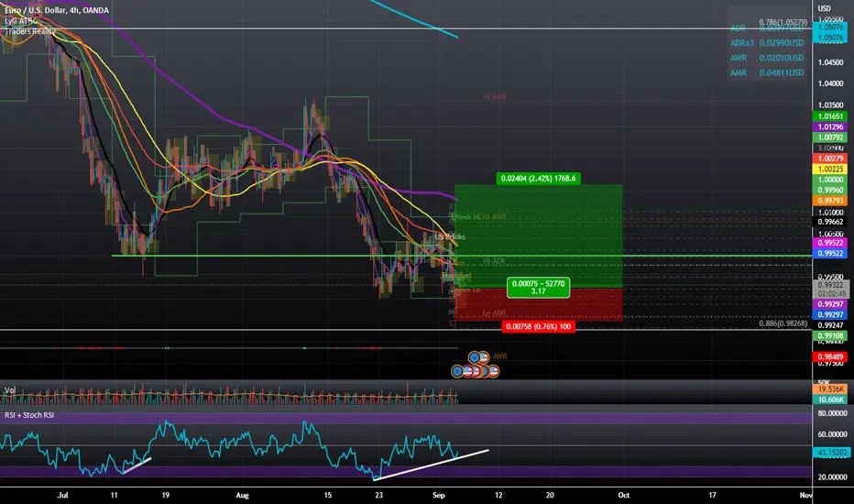Click the short white RSI trendline near July 11
854x504 pixels.
click(x=137, y=466)
